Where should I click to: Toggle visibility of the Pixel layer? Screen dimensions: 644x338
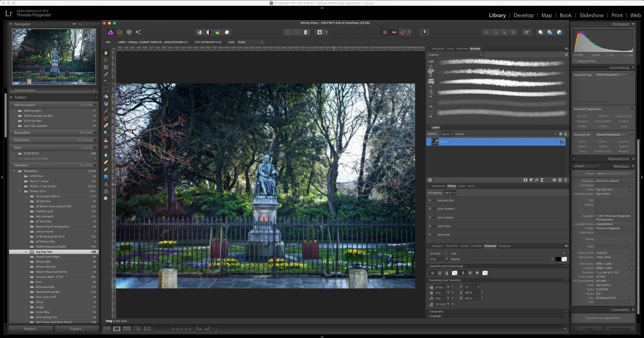(562, 141)
